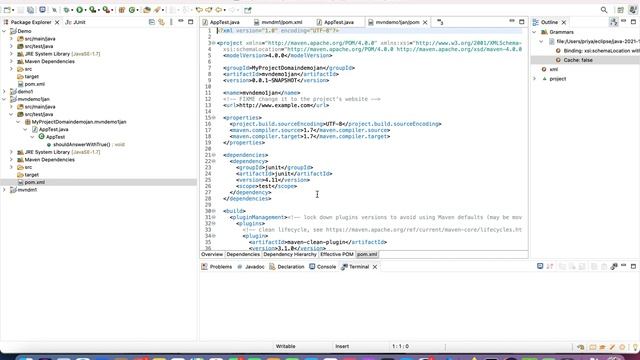Click the Run External Tools icon
This screenshot has width=640, height=360.
(106, 10)
